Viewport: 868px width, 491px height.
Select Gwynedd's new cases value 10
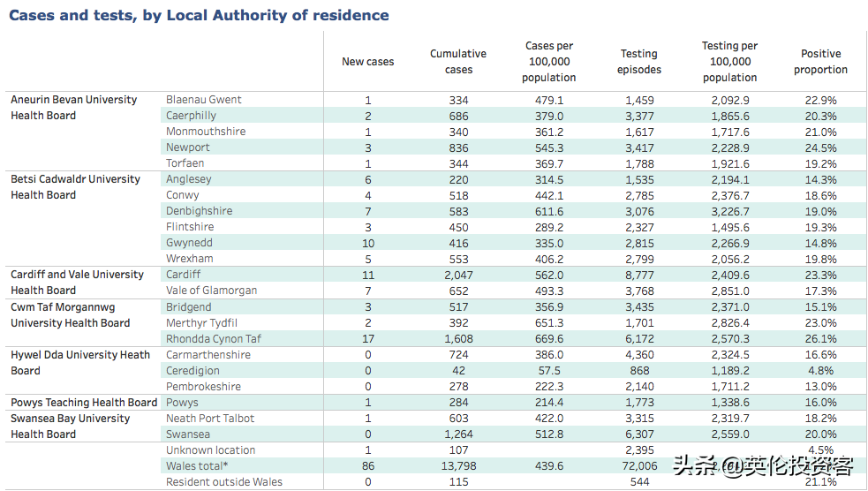368,243
